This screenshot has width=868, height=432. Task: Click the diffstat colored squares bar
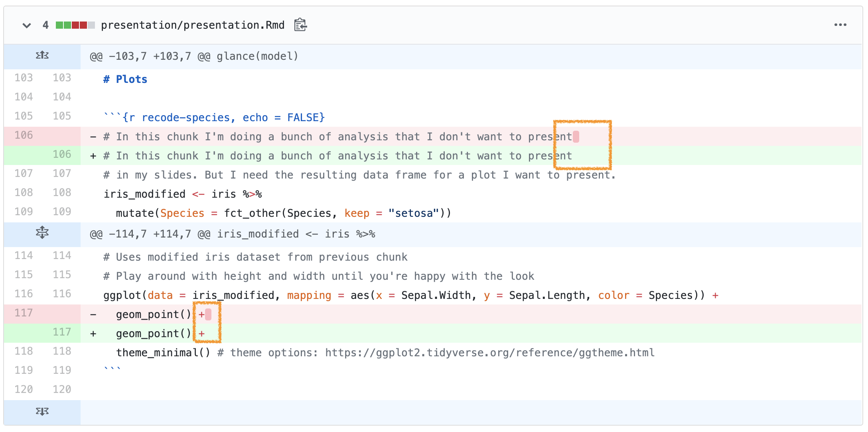75,25
